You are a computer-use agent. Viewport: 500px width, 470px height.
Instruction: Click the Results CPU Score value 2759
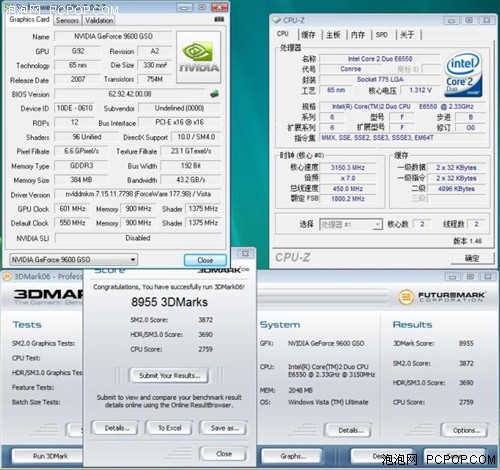coord(466,402)
